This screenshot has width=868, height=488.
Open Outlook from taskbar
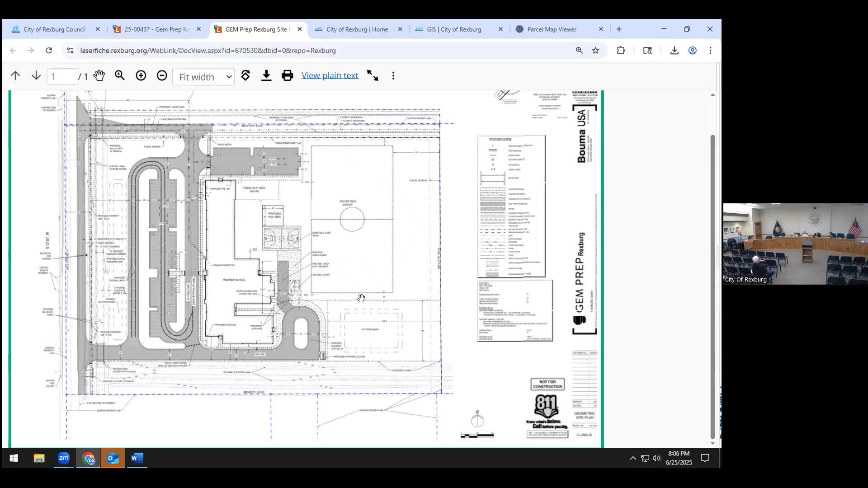(113, 458)
